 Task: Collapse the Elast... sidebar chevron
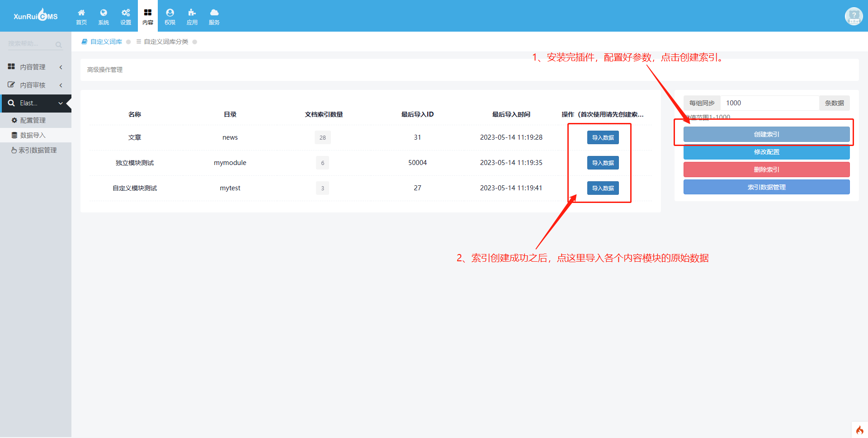(x=61, y=103)
